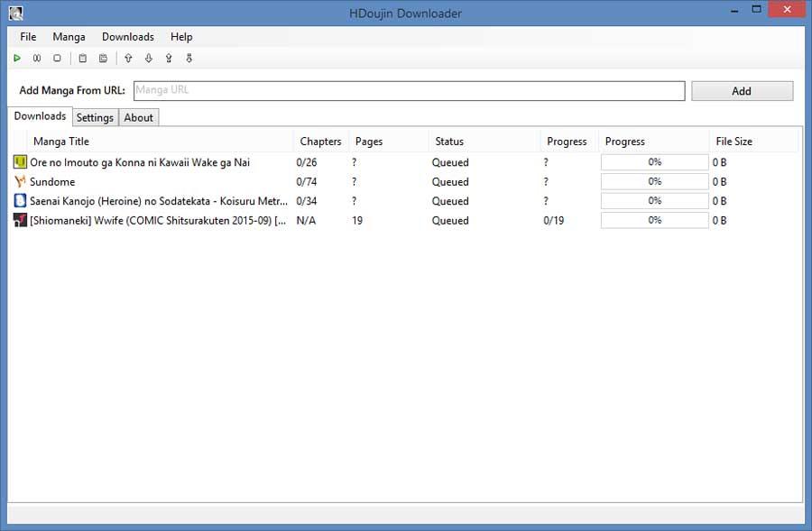Click the multiple clipboard paste icon
This screenshot has height=531, width=812.
tap(103, 59)
